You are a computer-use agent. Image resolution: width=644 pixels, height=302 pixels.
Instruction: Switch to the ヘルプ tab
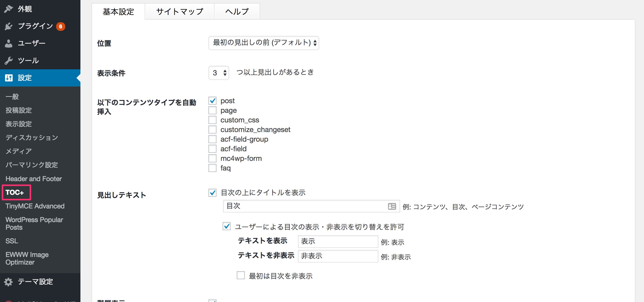[x=237, y=11]
